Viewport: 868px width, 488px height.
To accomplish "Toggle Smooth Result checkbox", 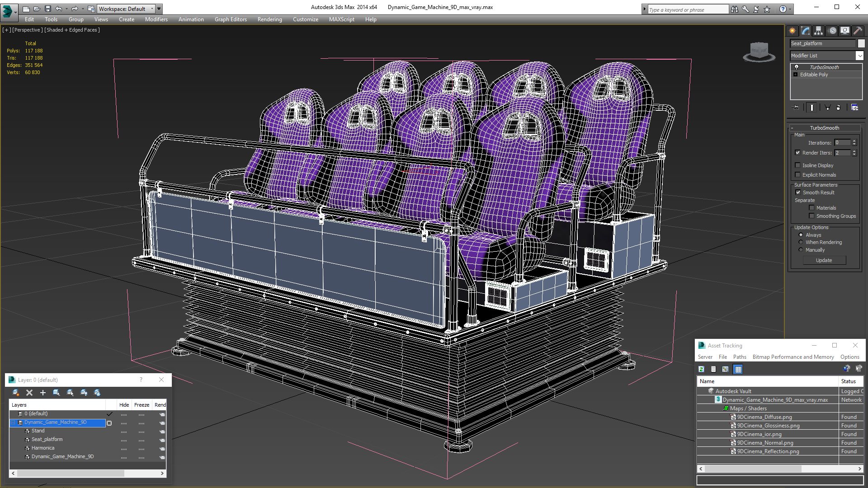I will [x=798, y=192].
